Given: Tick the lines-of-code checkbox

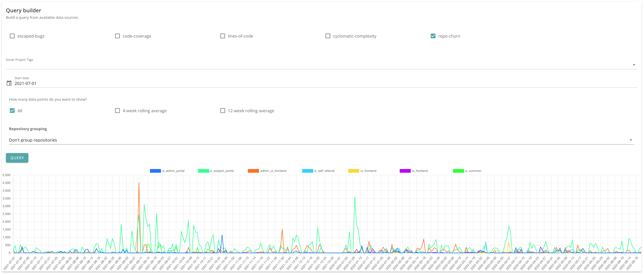Looking at the screenshot, I should (x=222, y=36).
